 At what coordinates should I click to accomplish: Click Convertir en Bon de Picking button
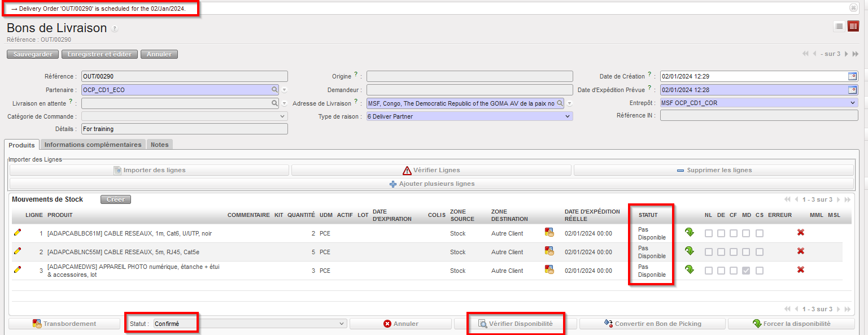pos(652,324)
